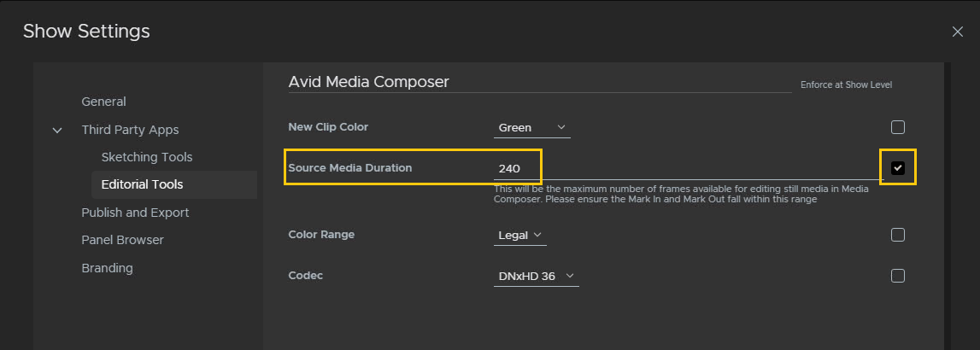
Task: Click the maximum frames help text
Action: coord(681,194)
